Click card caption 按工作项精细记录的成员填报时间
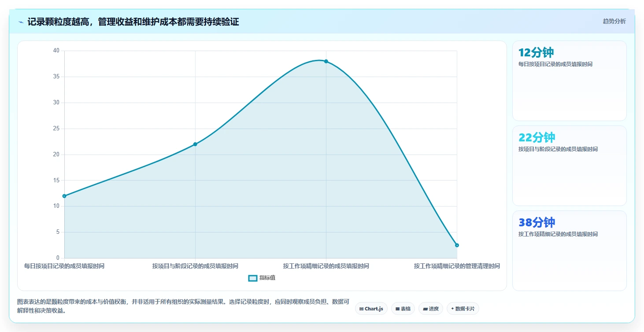The width and height of the screenshot is (644, 332). coord(558,234)
